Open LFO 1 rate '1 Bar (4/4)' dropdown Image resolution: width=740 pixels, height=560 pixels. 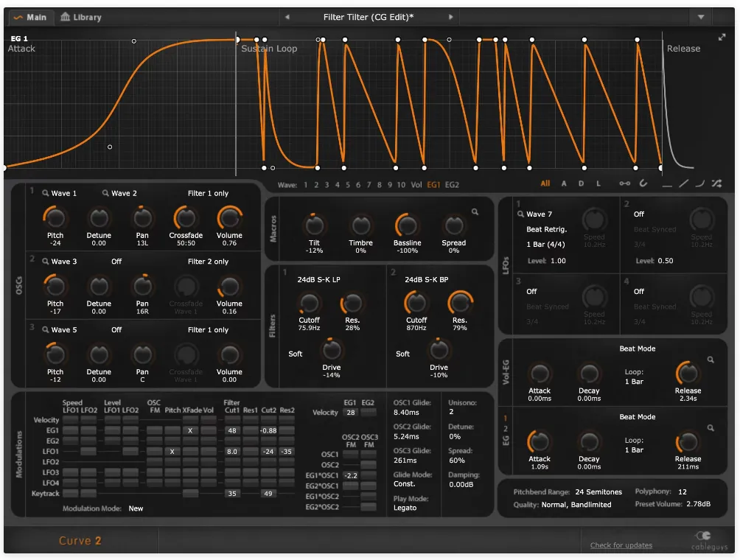coord(545,245)
